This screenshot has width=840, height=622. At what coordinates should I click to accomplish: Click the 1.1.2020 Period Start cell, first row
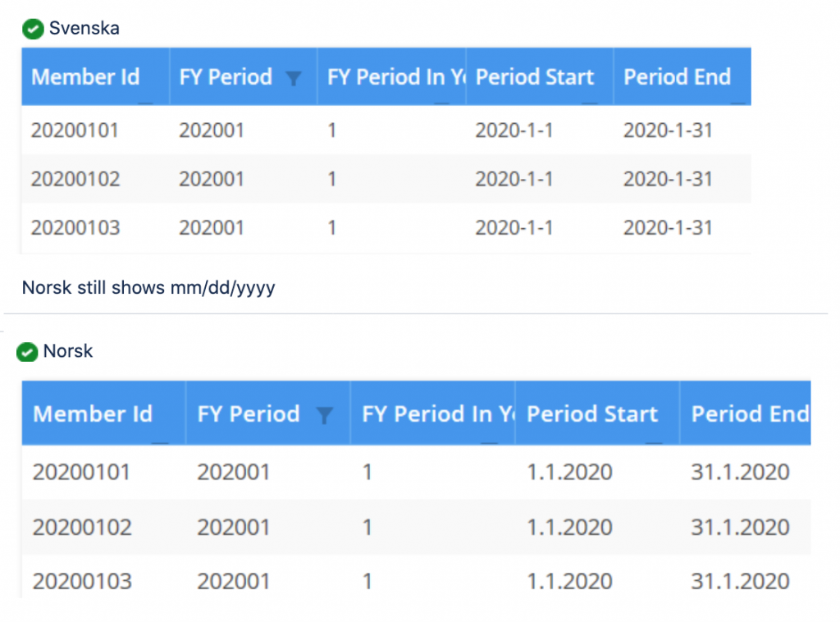pos(569,473)
